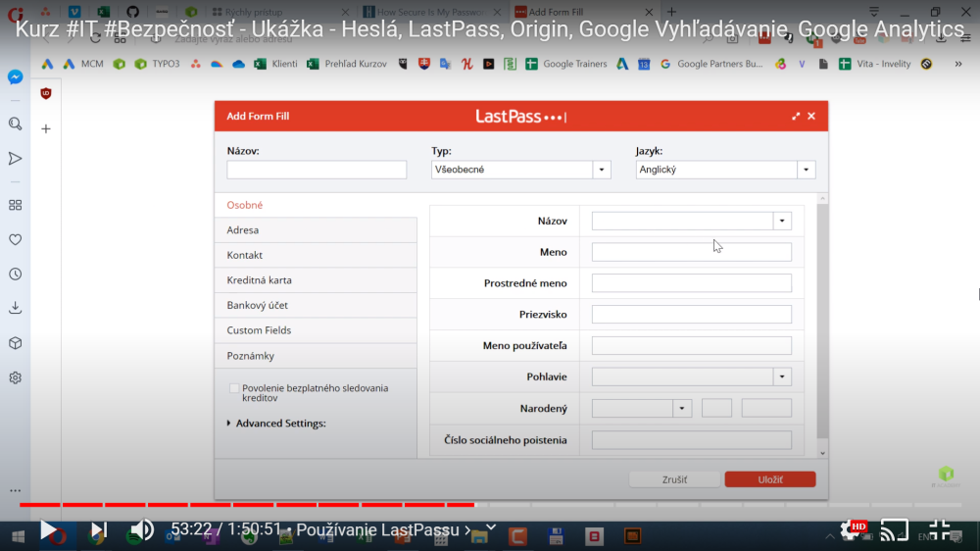Image resolution: width=980 pixels, height=551 pixels.
Task: Click the Zrušiť cancel button
Action: point(673,479)
